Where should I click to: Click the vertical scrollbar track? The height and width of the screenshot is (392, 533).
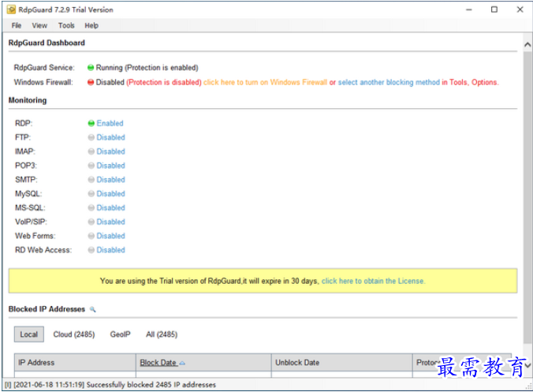(x=527, y=204)
